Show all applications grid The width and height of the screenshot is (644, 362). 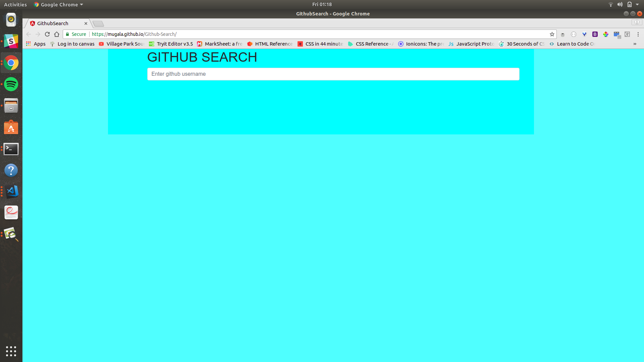11,351
